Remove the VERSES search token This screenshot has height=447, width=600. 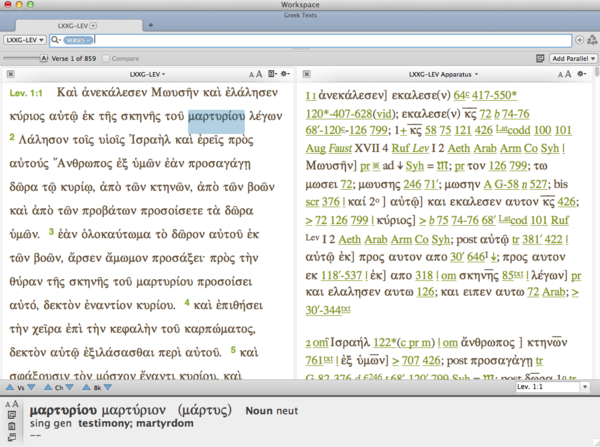(78, 40)
